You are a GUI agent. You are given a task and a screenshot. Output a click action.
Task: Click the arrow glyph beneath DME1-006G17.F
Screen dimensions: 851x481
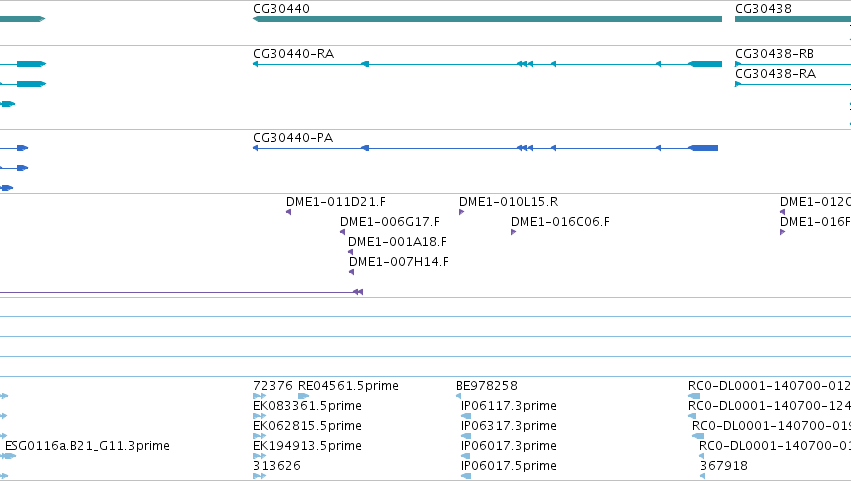click(x=342, y=232)
